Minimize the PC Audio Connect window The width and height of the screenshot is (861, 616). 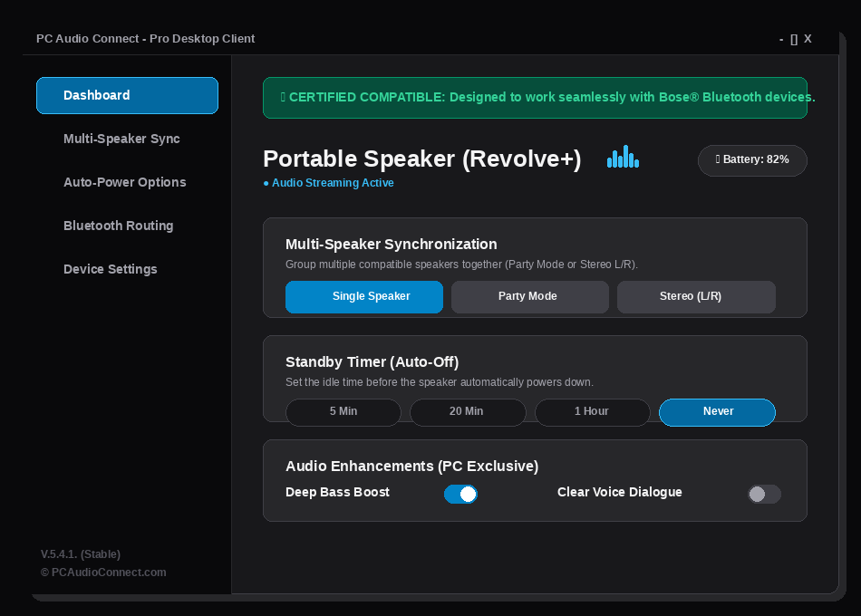click(781, 39)
